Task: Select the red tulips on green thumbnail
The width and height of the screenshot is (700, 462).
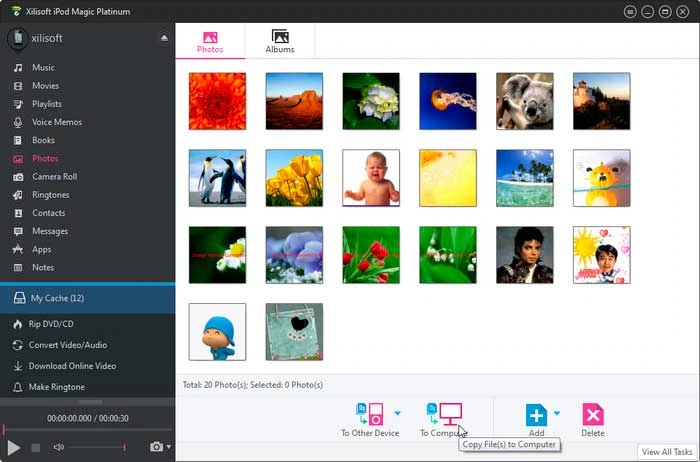Action: coord(371,255)
